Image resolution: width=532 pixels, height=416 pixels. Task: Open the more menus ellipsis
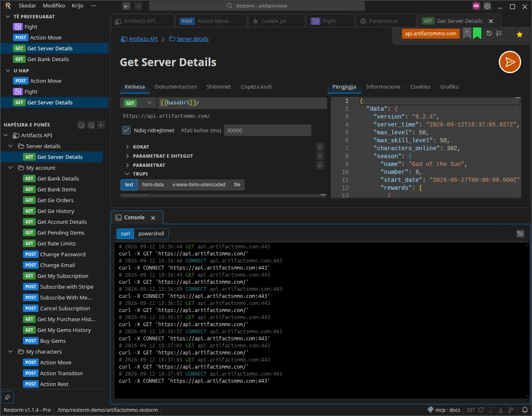[94, 6]
